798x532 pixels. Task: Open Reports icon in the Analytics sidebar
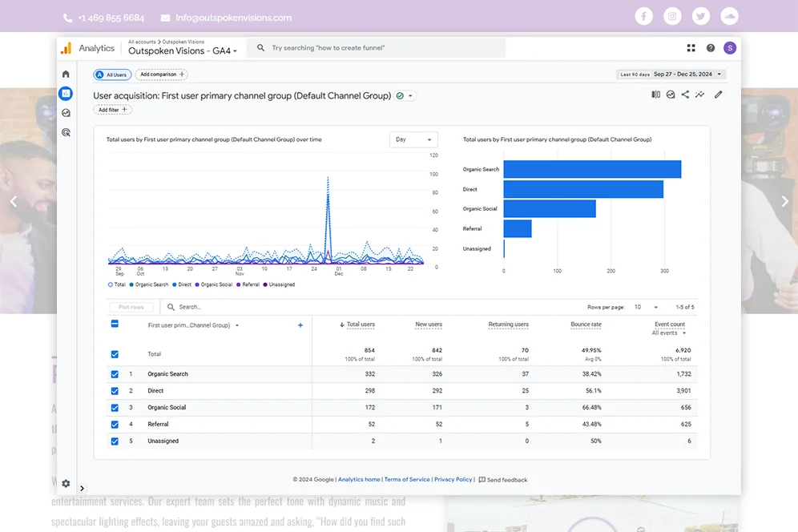pos(66,93)
